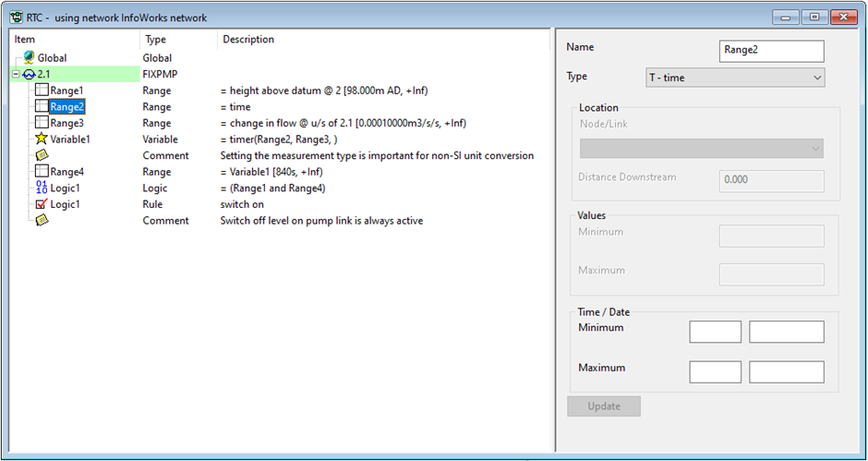Click the Rule type cell
The width and height of the screenshot is (868, 461).
[x=152, y=204]
